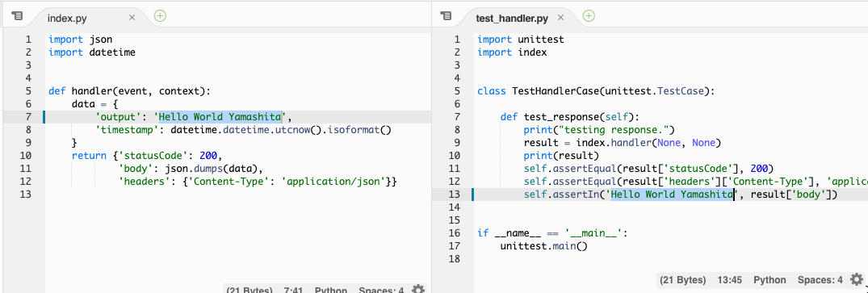Click 'class TestHandlerCase(unittest.TestCase):' line
Screen dimensions: 868x293
click(x=596, y=91)
